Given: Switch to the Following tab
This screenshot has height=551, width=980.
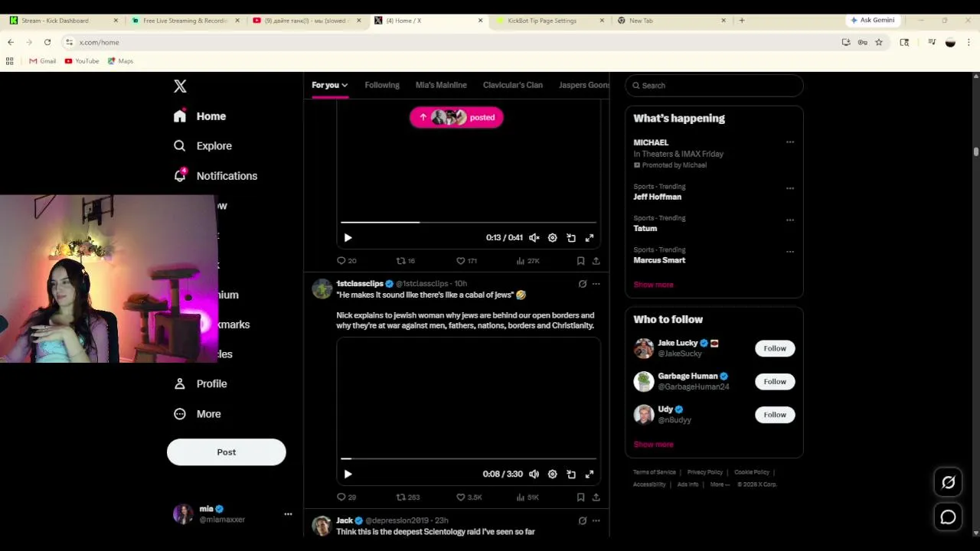Looking at the screenshot, I should tap(382, 85).
